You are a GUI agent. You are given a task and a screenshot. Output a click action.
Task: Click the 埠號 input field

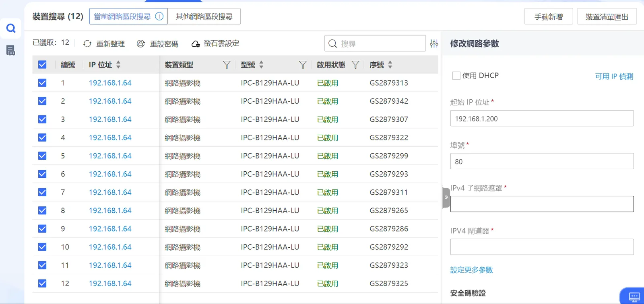542,161
